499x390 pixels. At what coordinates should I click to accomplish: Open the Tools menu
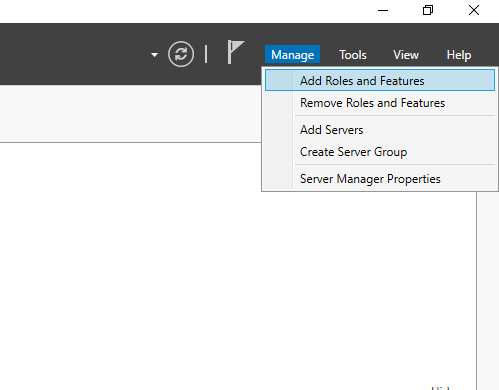click(353, 55)
